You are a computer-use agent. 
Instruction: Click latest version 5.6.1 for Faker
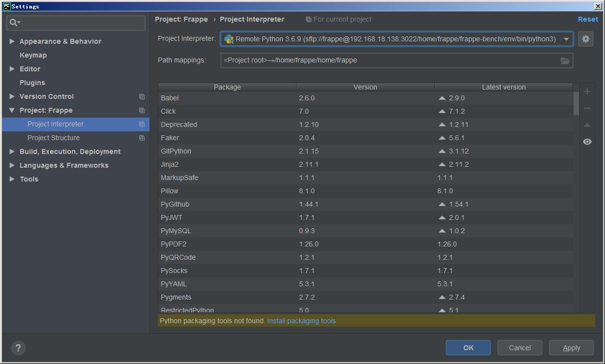point(456,138)
